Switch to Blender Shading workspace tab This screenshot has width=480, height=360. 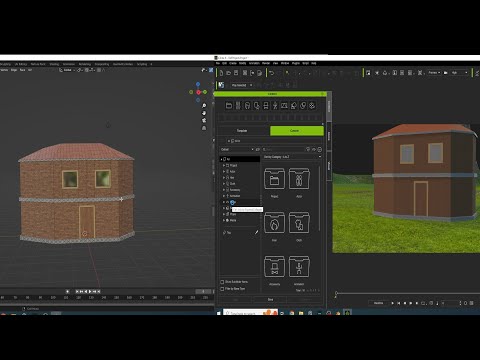tap(54, 64)
